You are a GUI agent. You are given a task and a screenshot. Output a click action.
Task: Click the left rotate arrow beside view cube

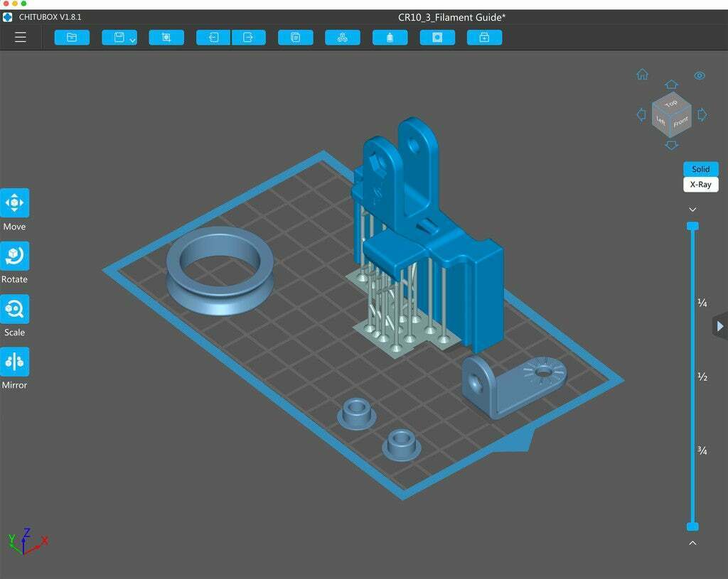(641, 114)
